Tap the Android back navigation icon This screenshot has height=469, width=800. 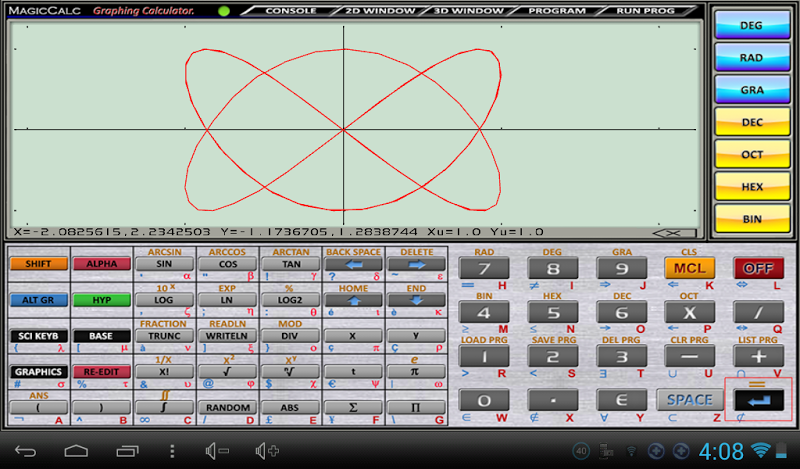(x=27, y=450)
